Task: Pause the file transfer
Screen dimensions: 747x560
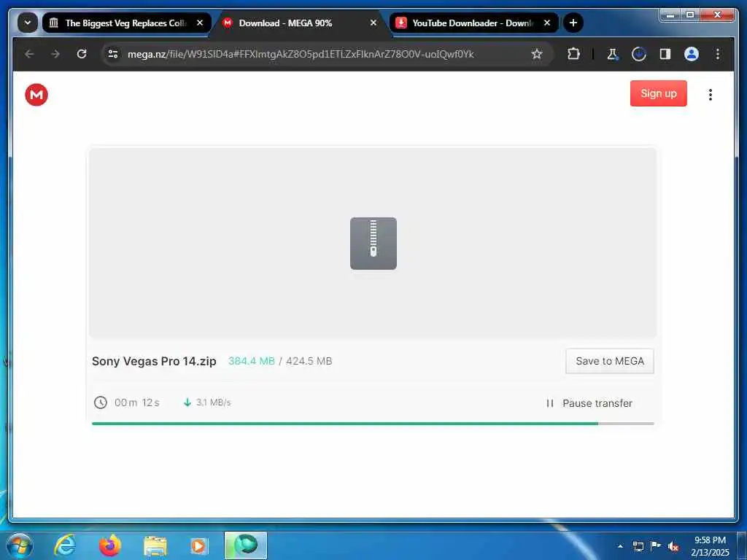Action: [589, 403]
